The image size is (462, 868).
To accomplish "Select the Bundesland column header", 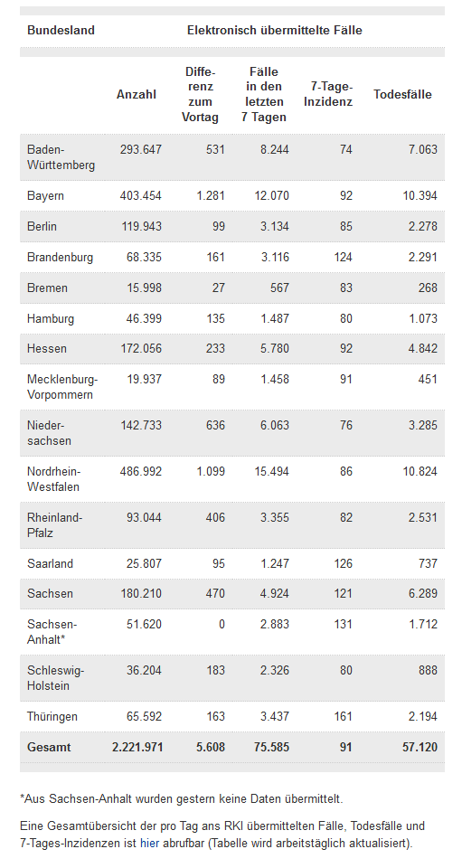I will point(61,31).
